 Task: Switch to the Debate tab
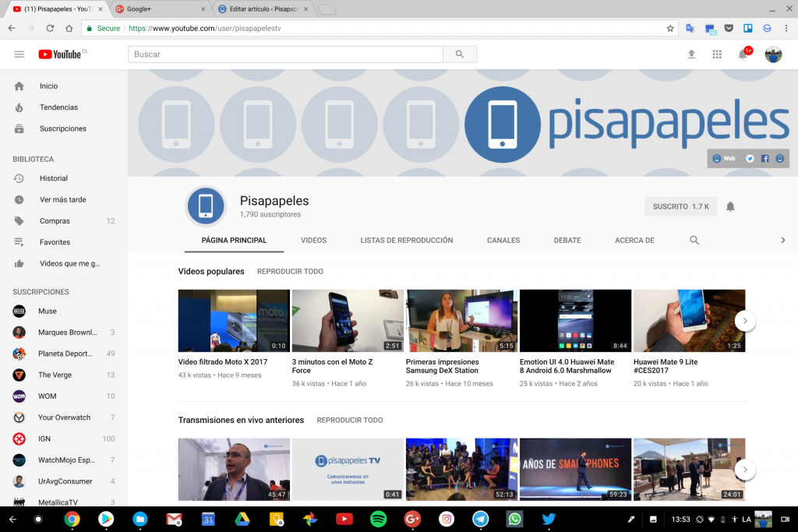(567, 240)
